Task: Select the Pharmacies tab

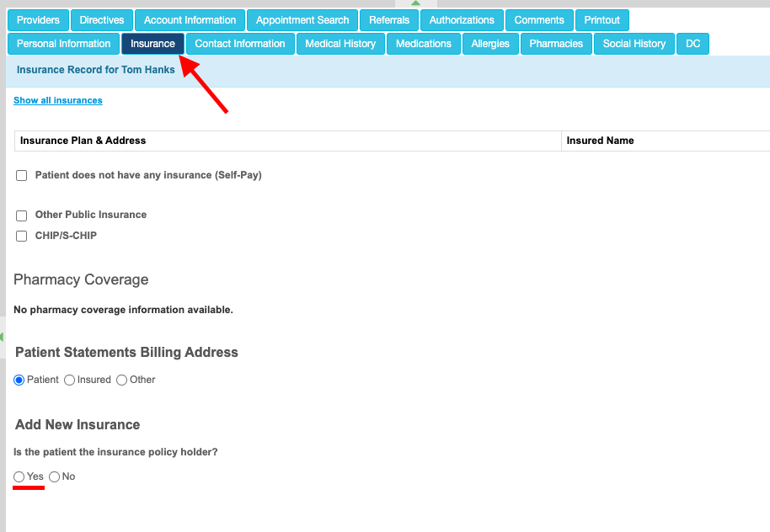Action: (556, 44)
